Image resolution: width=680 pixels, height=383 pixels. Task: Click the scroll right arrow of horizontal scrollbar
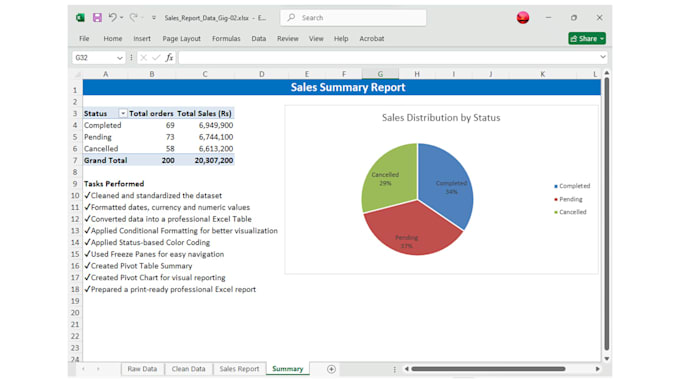click(x=598, y=369)
